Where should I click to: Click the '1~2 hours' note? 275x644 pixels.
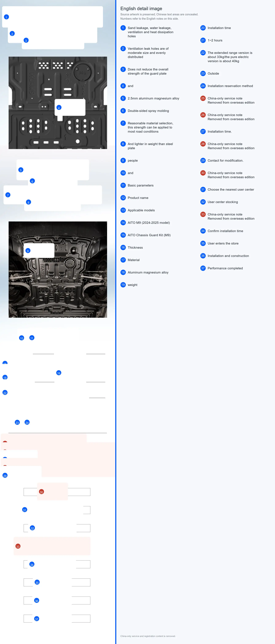click(x=215, y=40)
